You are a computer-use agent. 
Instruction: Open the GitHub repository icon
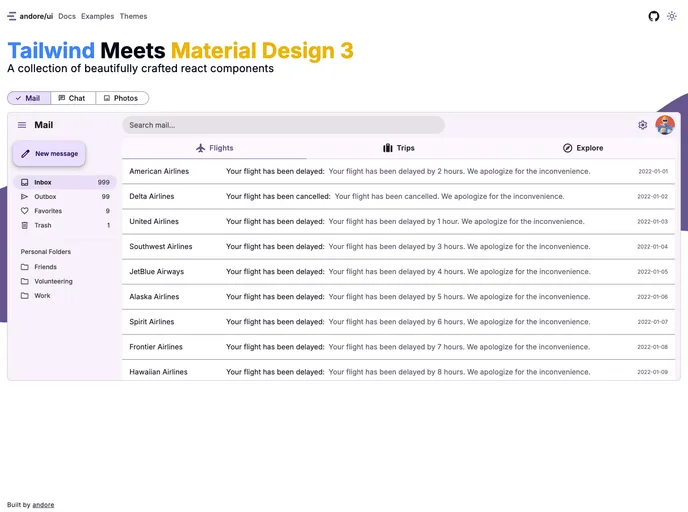[x=654, y=16]
